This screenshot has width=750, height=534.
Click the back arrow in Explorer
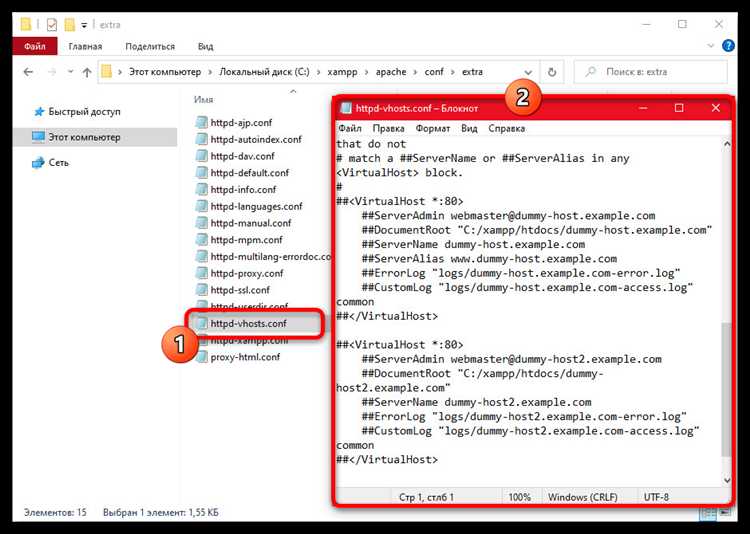click(x=28, y=72)
